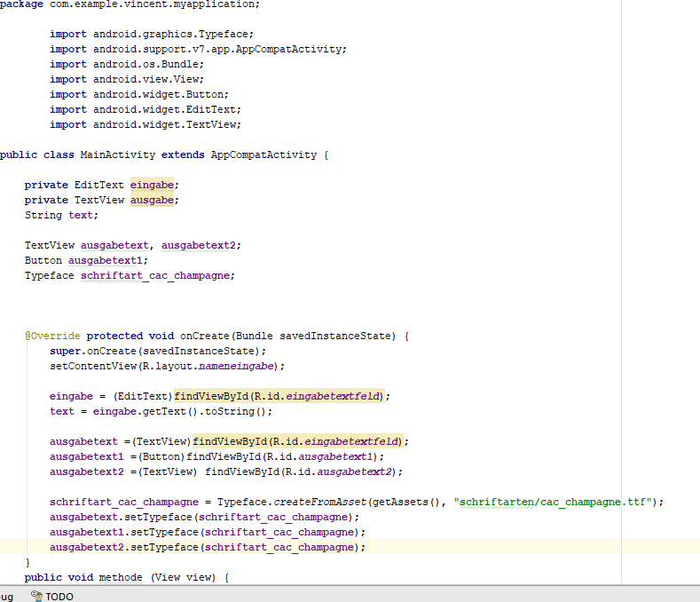The image size is (700, 602).
Task: Click the highlighted eingabe field declaration
Action: pyautogui.click(x=153, y=185)
